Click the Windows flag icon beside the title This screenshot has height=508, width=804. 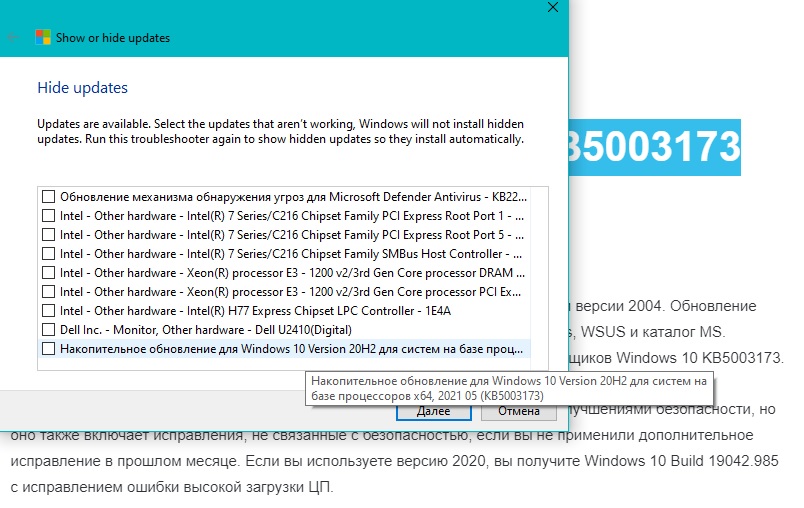[43, 37]
